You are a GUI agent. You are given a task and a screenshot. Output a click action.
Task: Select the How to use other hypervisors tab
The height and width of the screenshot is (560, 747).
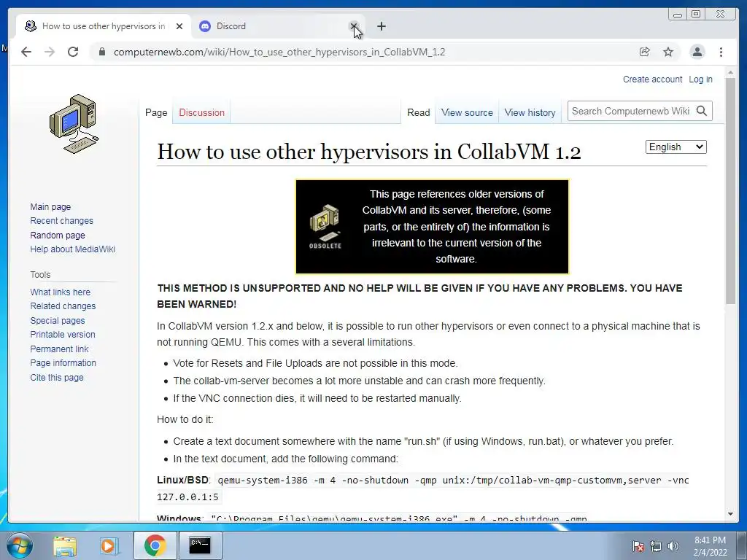click(104, 26)
